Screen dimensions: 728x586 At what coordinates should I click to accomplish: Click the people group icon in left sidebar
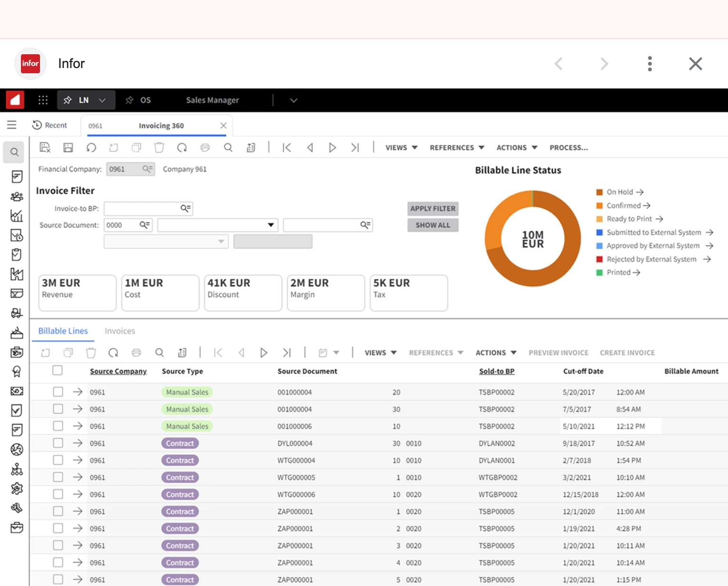pyautogui.click(x=17, y=196)
